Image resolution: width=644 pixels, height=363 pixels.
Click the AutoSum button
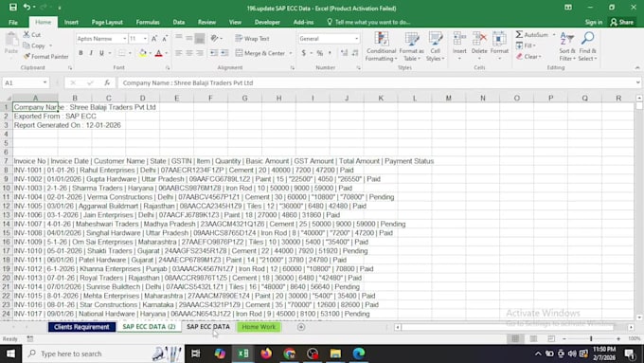(532, 35)
